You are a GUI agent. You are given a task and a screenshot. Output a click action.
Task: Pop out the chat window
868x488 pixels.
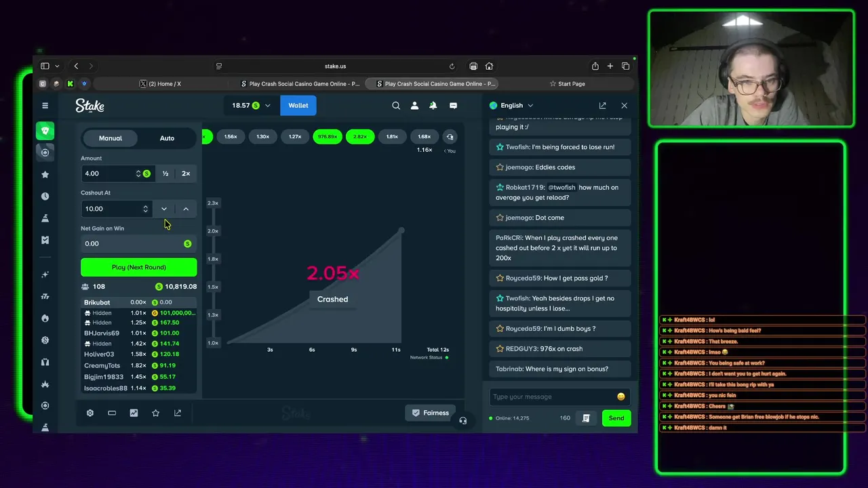602,105
